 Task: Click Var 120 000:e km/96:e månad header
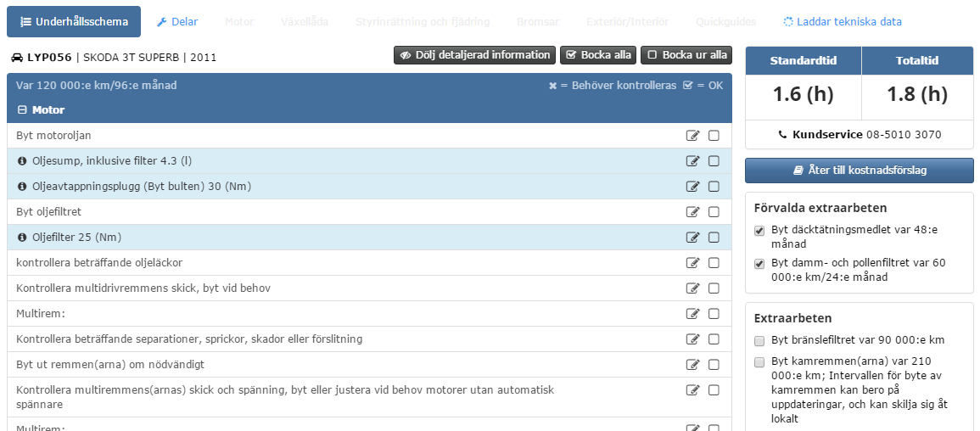click(96, 85)
